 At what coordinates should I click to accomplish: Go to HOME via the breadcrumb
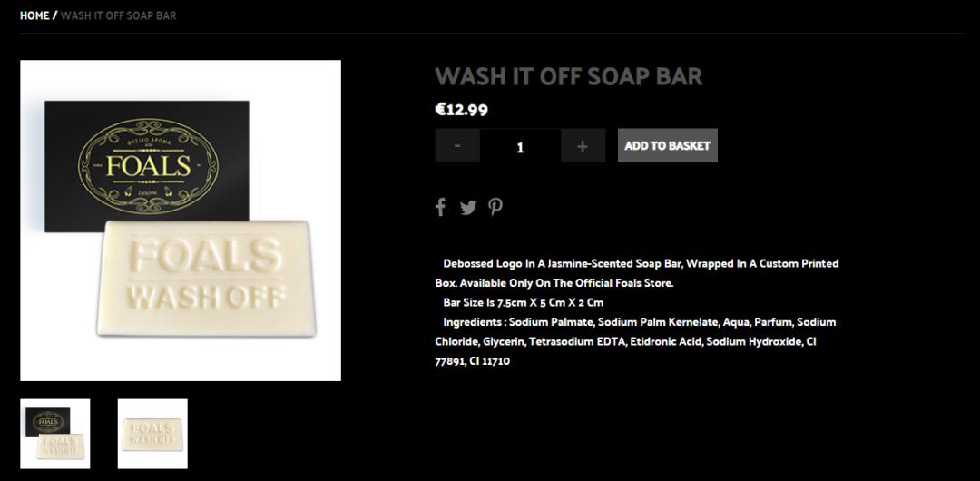click(34, 15)
